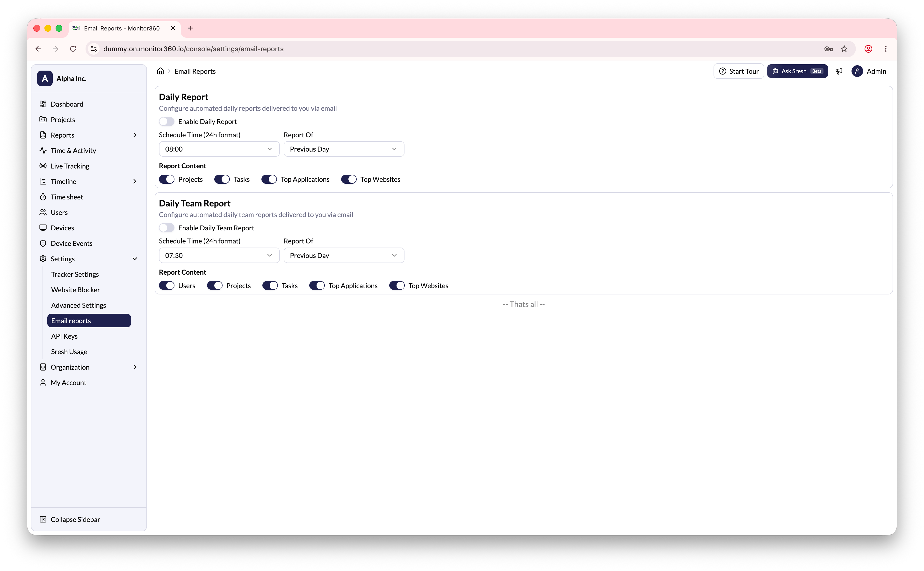Image resolution: width=924 pixels, height=571 pixels.
Task: Click the Settings gear icon in sidebar
Action: (x=43, y=259)
